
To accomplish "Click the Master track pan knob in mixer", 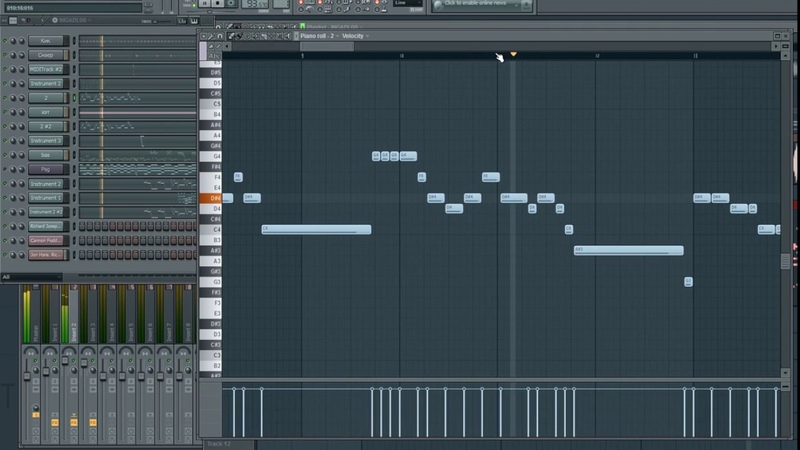I will pyautogui.click(x=31, y=353).
